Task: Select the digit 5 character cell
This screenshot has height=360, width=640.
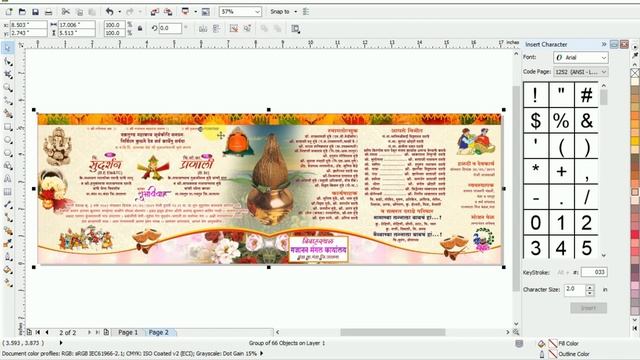Action: 586,247
